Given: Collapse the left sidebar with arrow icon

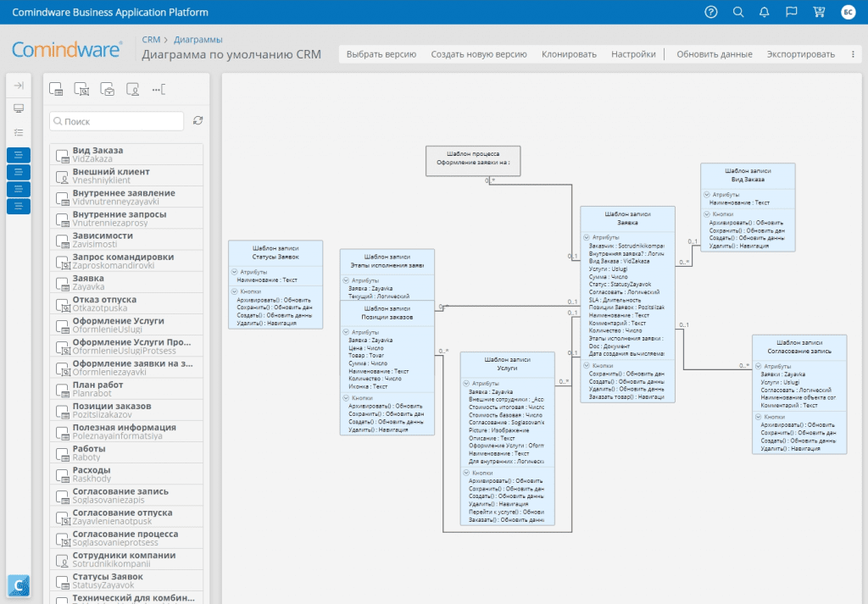Looking at the screenshot, I should click(x=19, y=86).
